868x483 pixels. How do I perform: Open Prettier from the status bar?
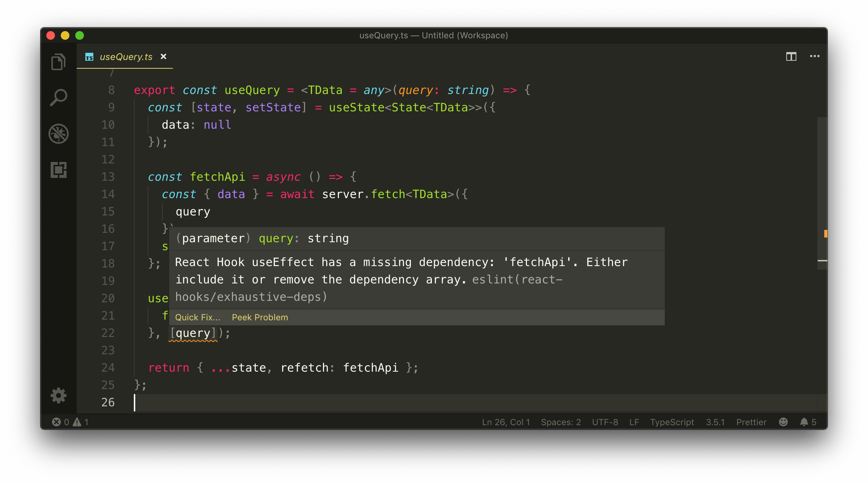click(x=751, y=422)
